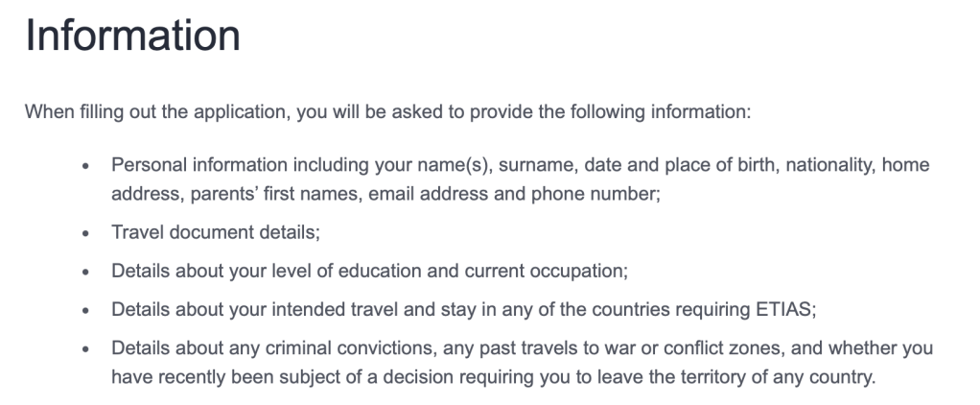This screenshot has width=980, height=405.
Task: Click the "Information" heading
Action: (x=132, y=36)
